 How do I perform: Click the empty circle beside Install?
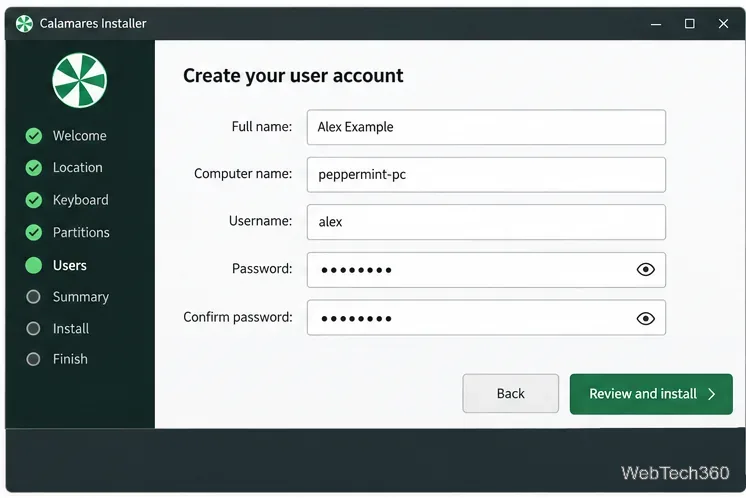33,329
